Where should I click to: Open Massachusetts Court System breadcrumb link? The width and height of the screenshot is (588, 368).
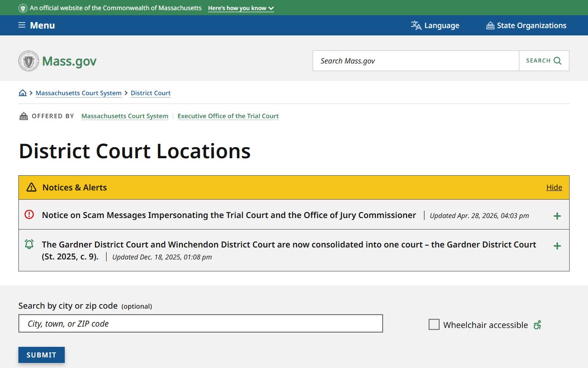tap(79, 93)
